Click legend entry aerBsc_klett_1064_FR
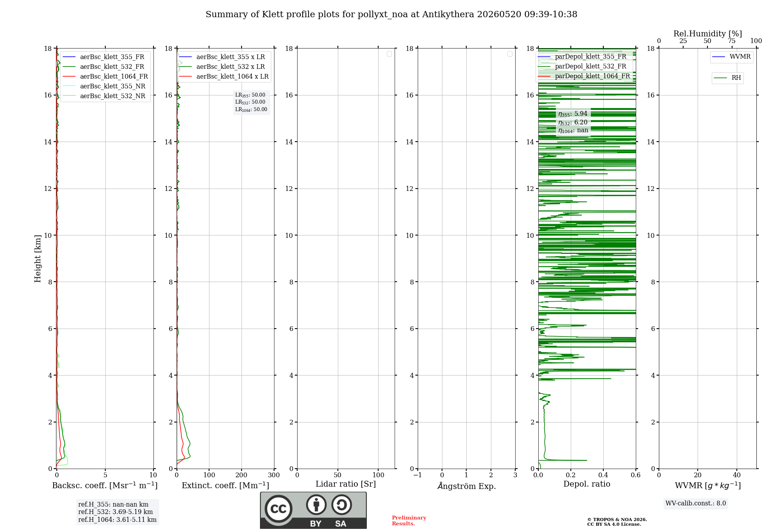The width and height of the screenshot is (783, 532). tap(105, 76)
